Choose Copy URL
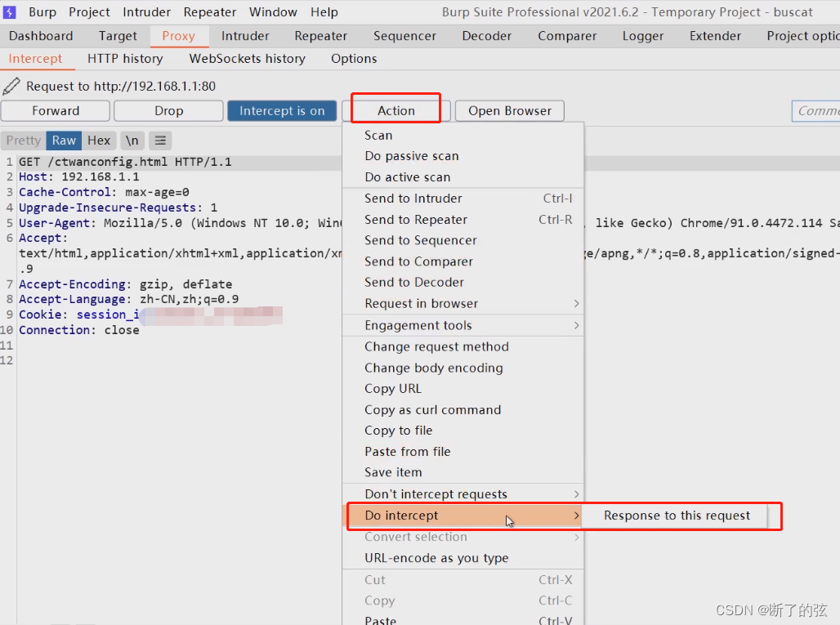Image resolution: width=840 pixels, height=625 pixels. coord(462,389)
